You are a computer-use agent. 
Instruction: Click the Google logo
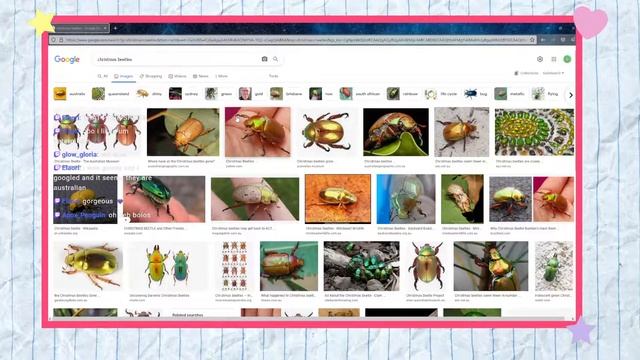[x=67, y=60]
